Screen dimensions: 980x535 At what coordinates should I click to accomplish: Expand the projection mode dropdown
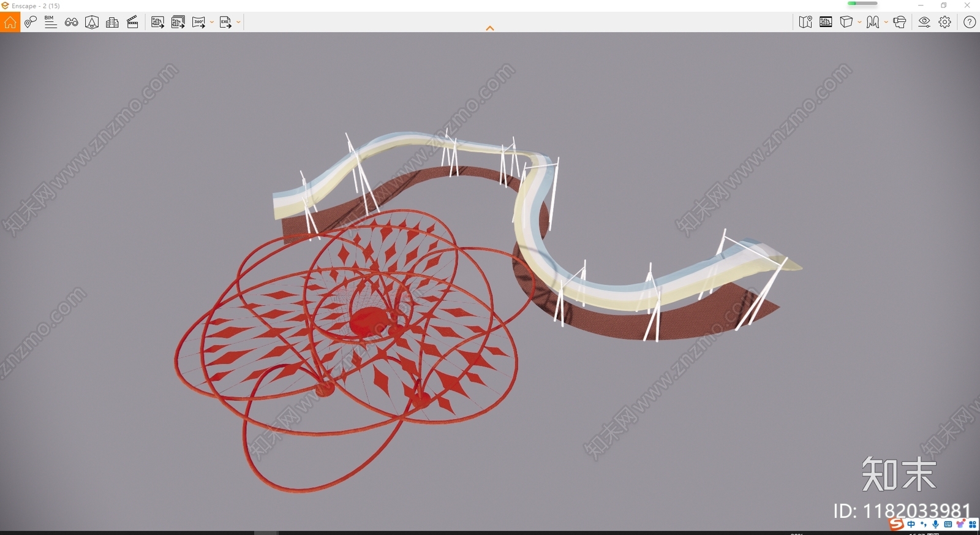point(859,22)
